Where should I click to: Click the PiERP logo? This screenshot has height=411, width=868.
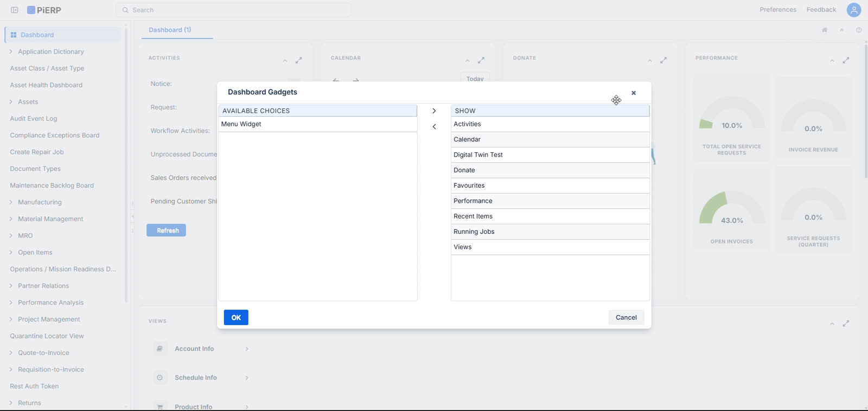44,10
